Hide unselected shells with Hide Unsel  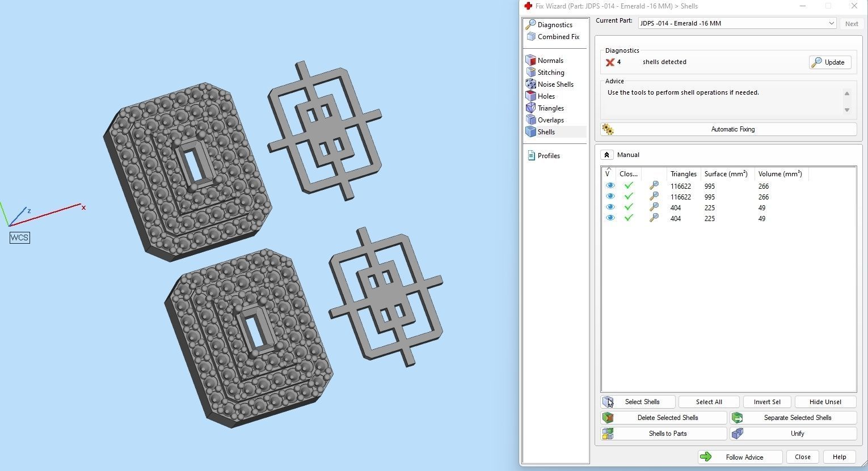pos(825,402)
